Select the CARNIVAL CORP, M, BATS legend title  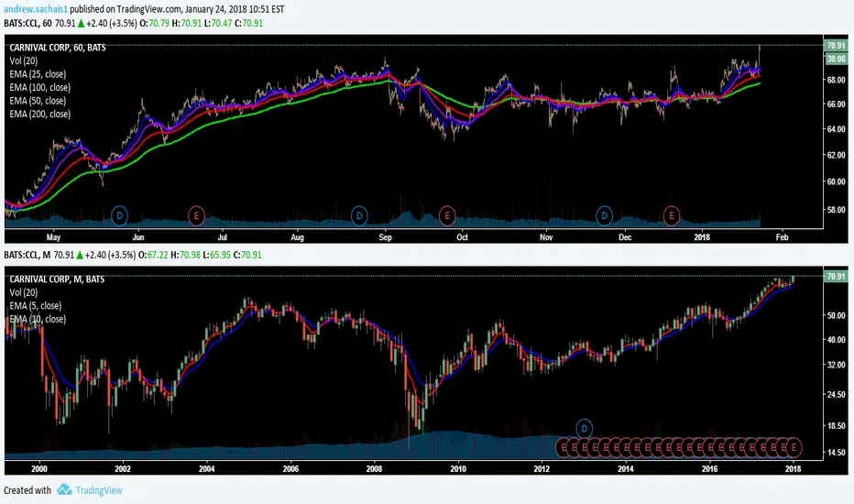click(x=57, y=279)
